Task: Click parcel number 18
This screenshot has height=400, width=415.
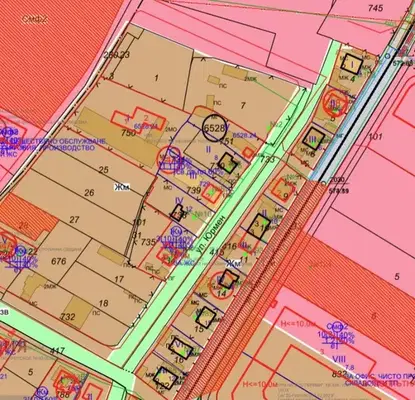Action: (104, 303)
